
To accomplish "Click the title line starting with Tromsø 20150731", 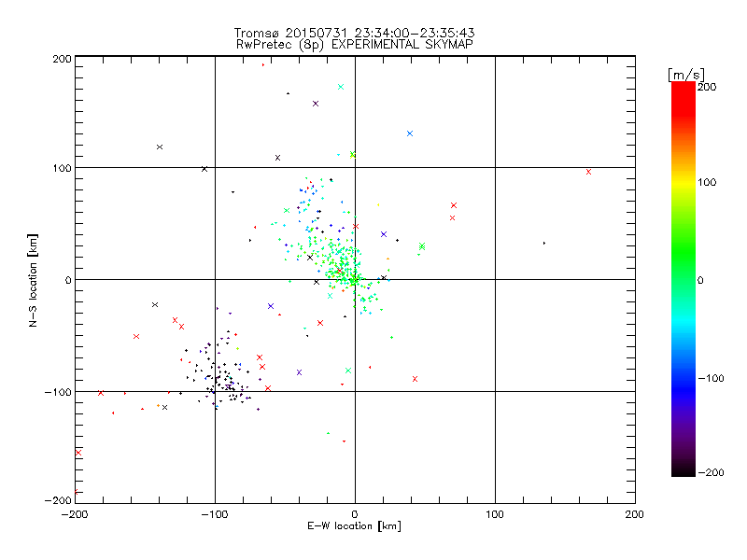I will (354, 33).
